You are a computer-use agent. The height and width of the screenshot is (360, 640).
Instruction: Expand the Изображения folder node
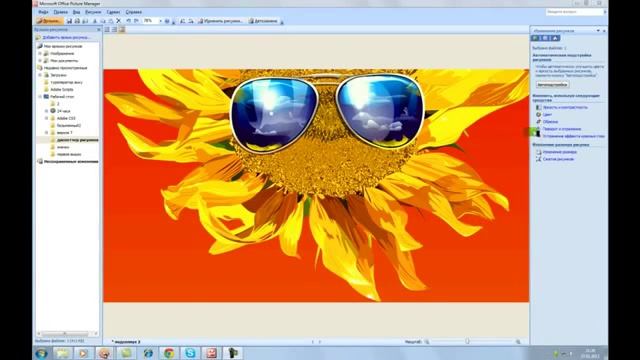click(40, 53)
